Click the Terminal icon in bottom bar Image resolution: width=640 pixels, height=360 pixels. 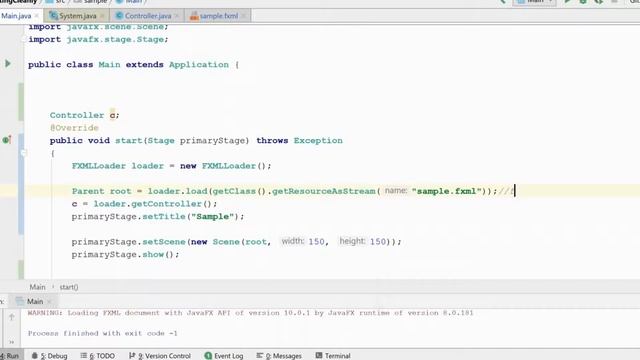pyautogui.click(x=319, y=356)
